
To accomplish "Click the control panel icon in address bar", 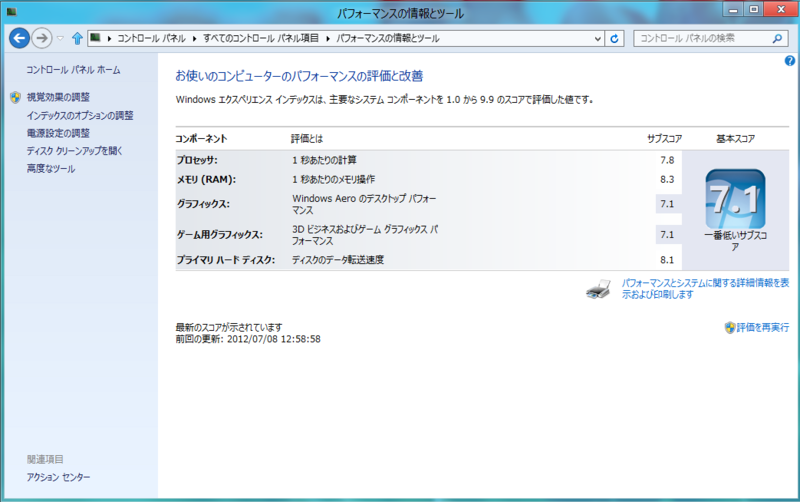I will (95, 38).
